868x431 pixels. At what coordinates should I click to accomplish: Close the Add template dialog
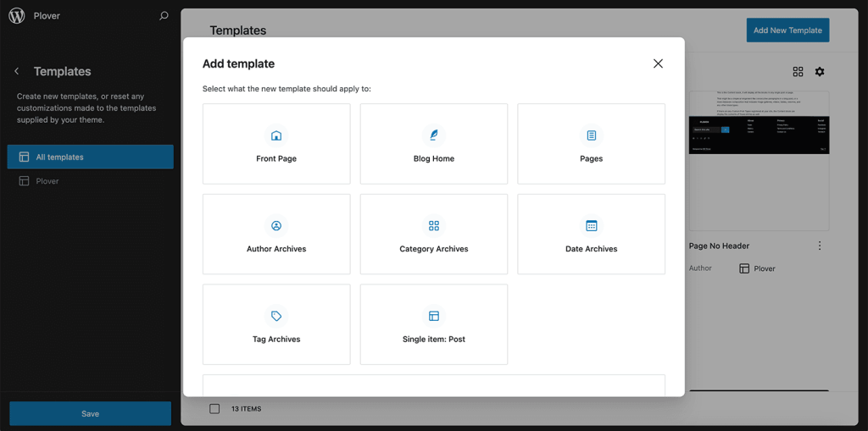pyautogui.click(x=658, y=64)
